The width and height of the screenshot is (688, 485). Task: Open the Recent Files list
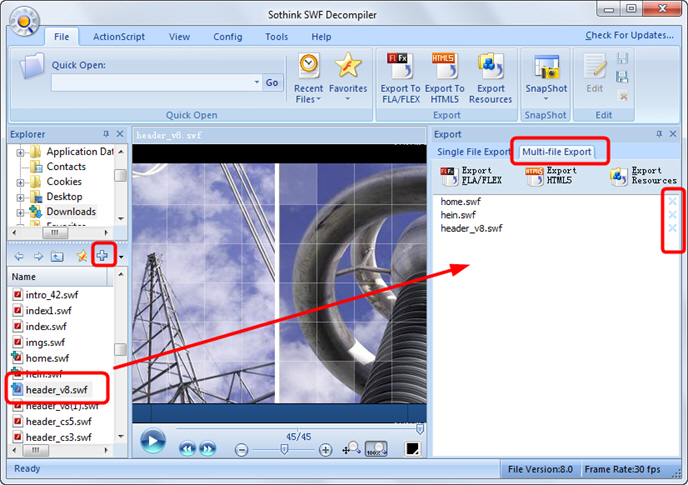[308, 78]
